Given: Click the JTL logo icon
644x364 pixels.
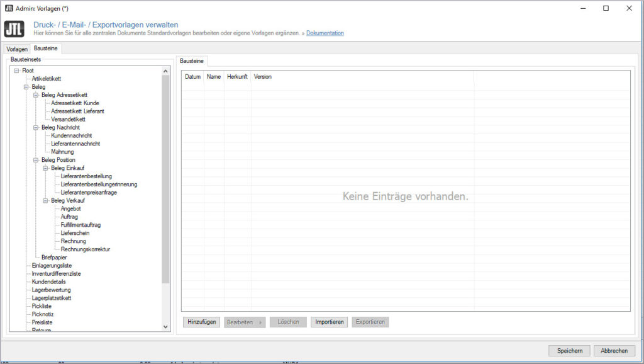Looking at the screenshot, I should (x=14, y=29).
